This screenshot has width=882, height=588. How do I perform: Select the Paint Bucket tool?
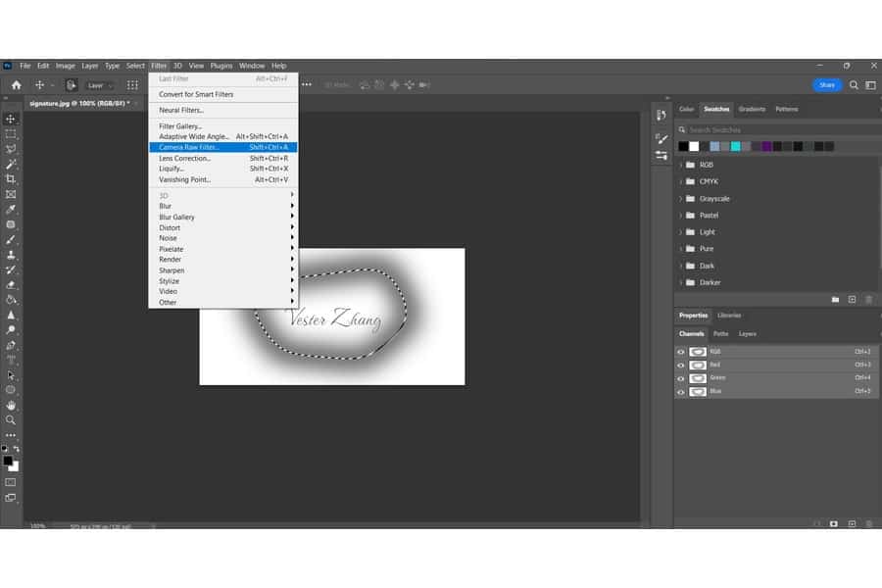(x=11, y=300)
